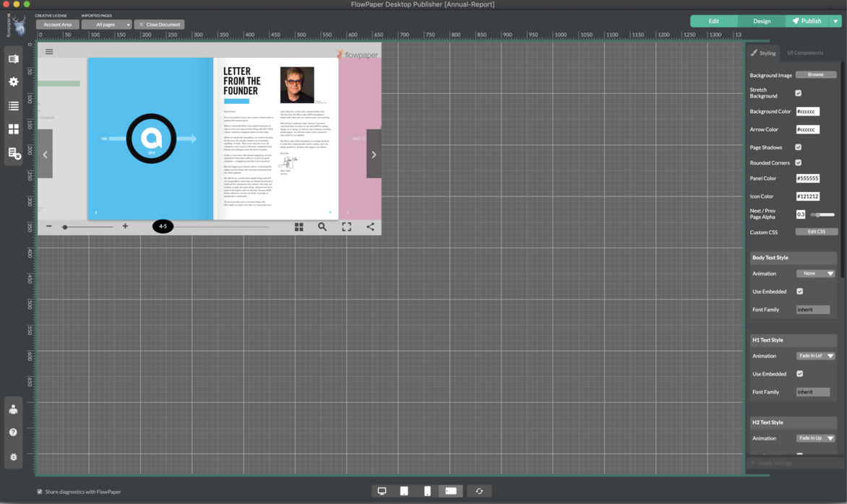
Task: Enter fullscreen in the viewer toolbar
Action: click(x=347, y=227)
